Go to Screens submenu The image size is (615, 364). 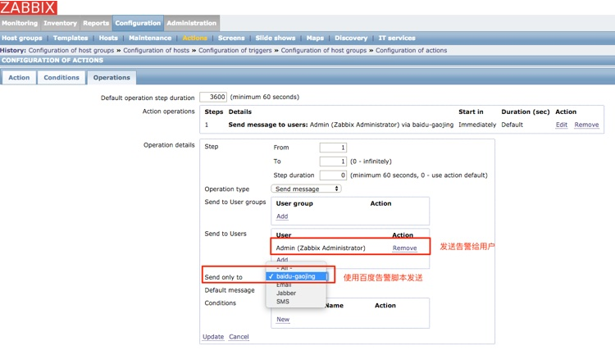[x=231, y=38]
